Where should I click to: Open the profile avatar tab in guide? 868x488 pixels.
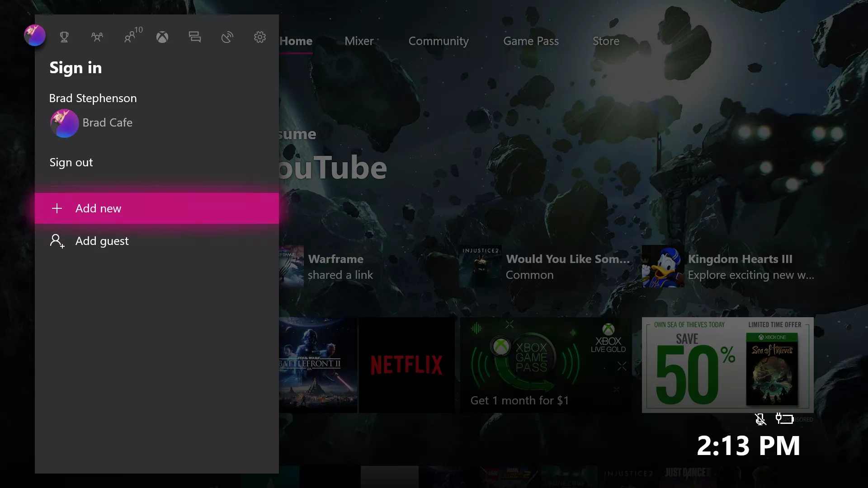[35, 35]
